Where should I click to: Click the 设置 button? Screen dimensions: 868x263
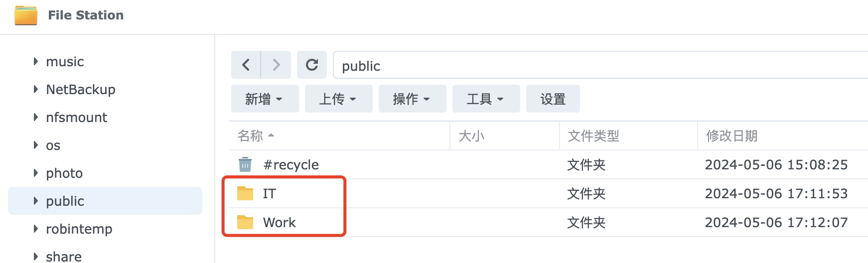(x=553, y=99)
